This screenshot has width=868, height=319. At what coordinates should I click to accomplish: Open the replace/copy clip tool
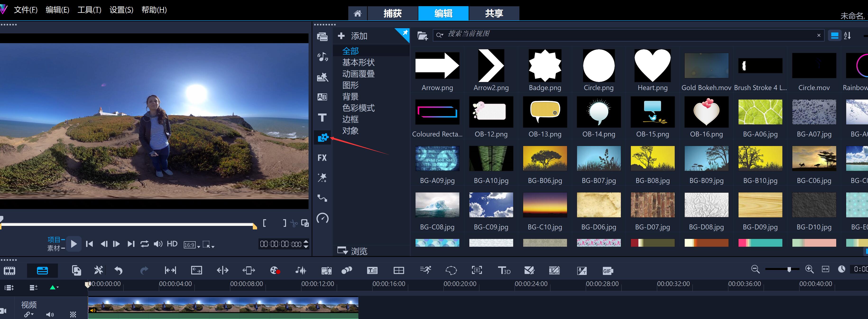[x=77, y=270]
